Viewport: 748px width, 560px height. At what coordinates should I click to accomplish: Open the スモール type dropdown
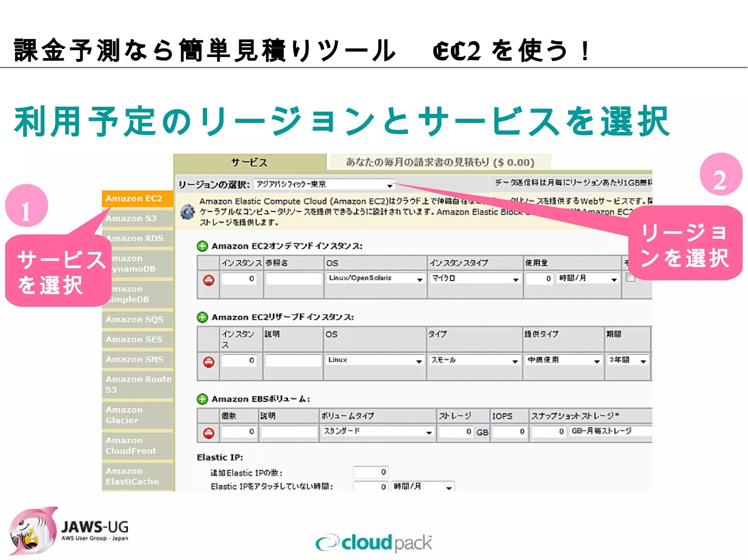pos(474,360)
